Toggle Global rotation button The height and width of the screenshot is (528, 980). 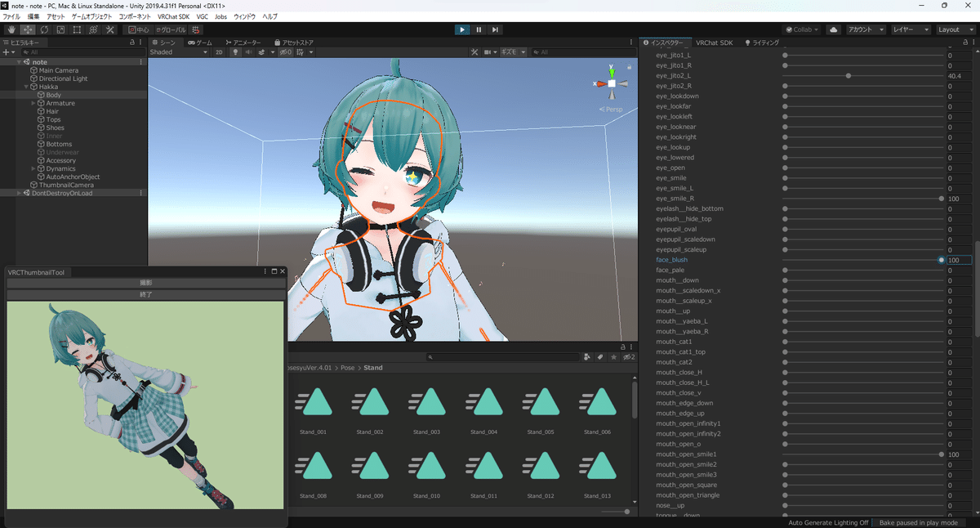tap(171, 29)
